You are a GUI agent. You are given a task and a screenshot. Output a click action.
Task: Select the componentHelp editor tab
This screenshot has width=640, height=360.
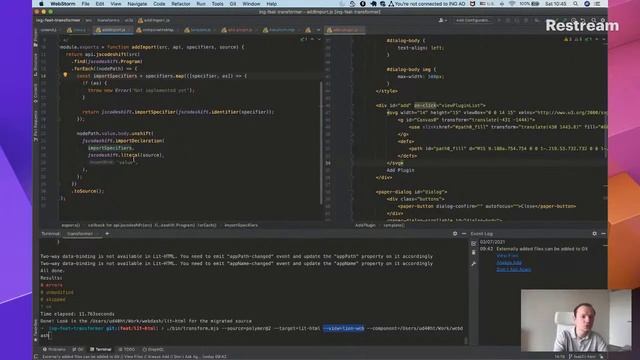158,30
